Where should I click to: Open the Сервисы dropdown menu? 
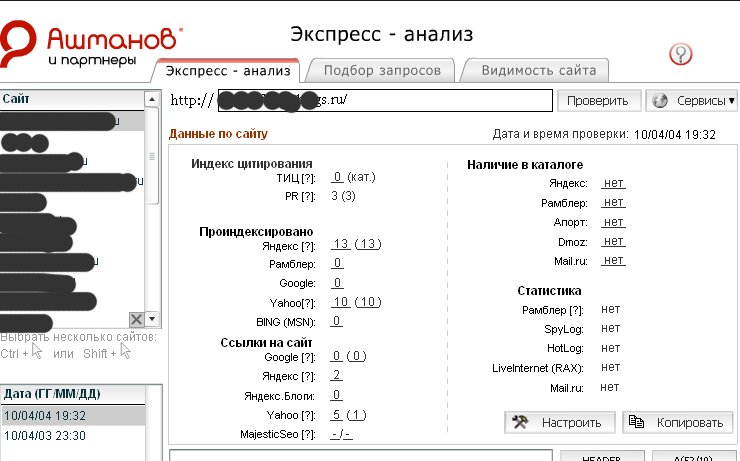(691, 101)
